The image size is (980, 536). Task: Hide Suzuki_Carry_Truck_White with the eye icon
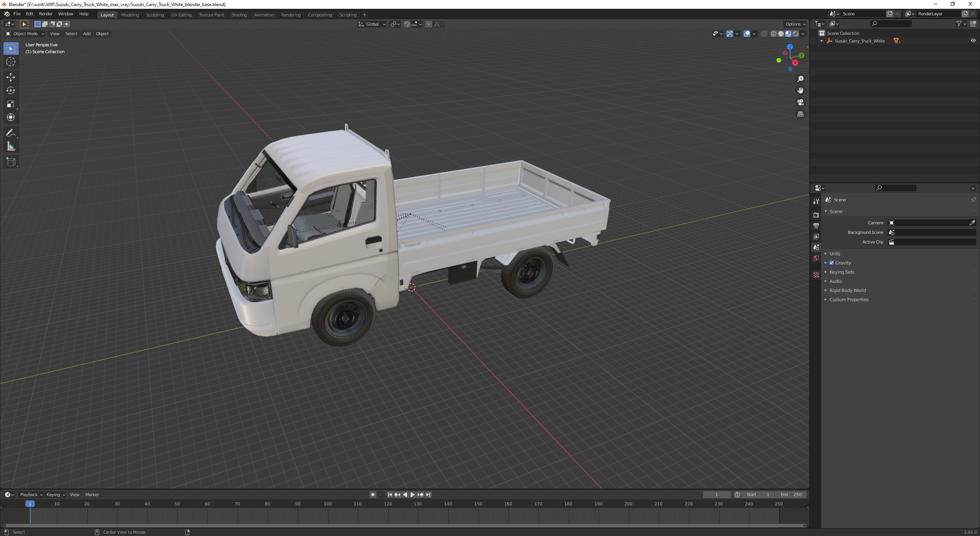[x=973, y=41]
